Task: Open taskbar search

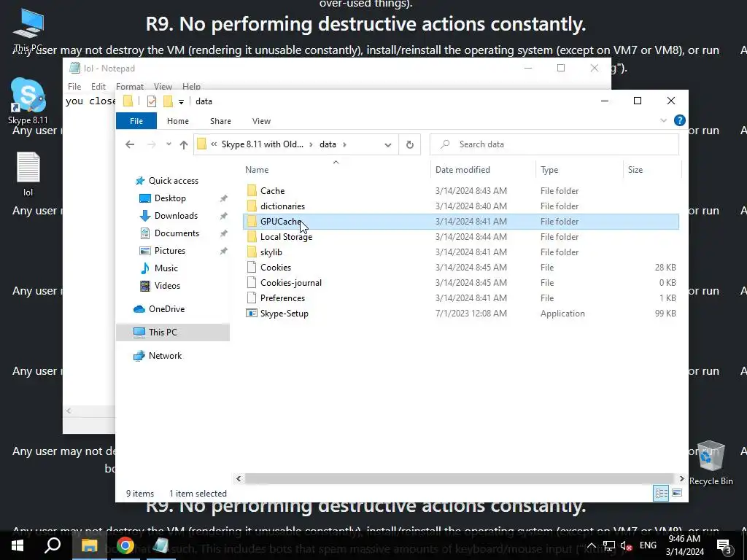Action: (x=53, y=545)
